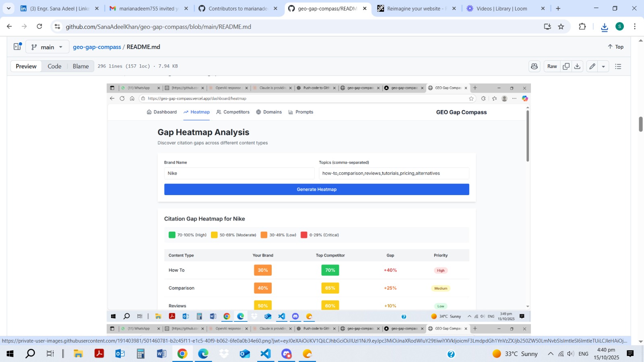The width and height of the screenshot is (644, 362).
Task: Open the taskbar clock showing 4:40 pm
Action: pos(606,354)
